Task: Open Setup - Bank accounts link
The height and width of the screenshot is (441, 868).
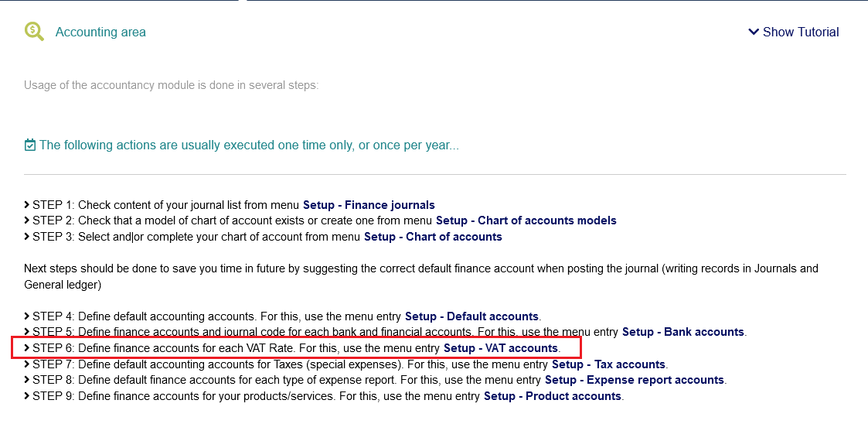Action: (683, 332)
